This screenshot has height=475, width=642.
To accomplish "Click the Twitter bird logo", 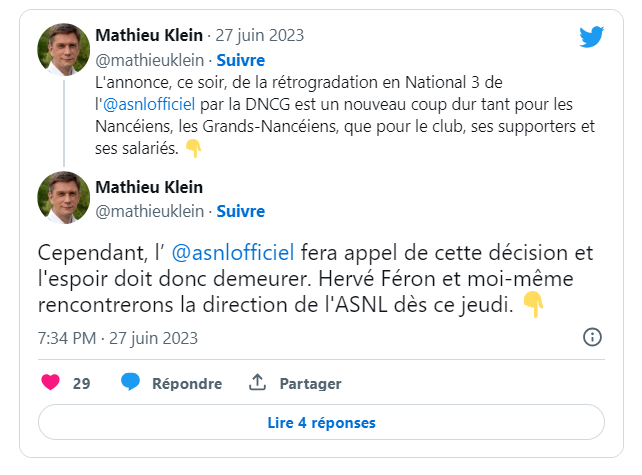I will (591, 37).
